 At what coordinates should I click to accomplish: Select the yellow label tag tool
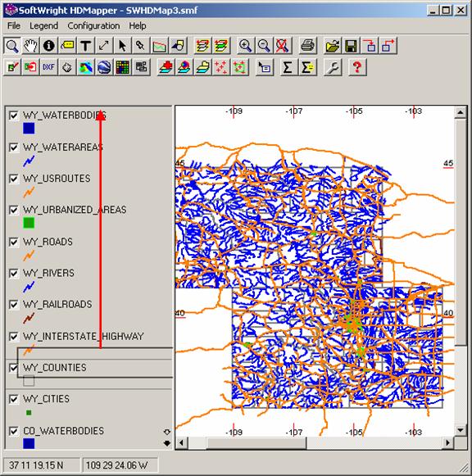67,46
